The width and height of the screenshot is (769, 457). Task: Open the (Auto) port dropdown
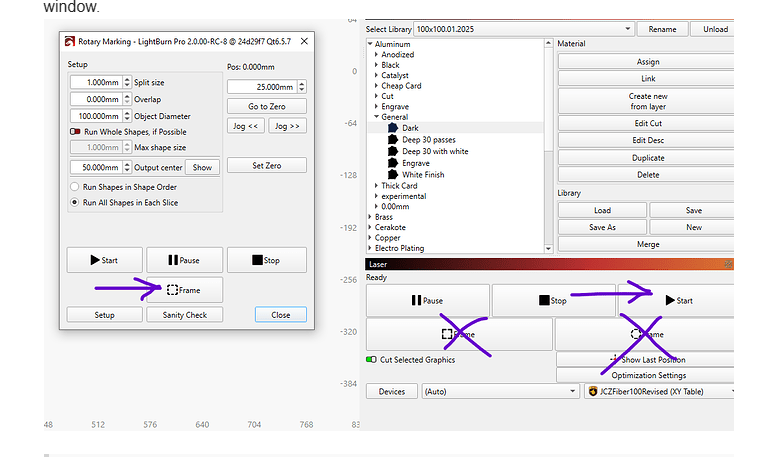click(500, 391)
